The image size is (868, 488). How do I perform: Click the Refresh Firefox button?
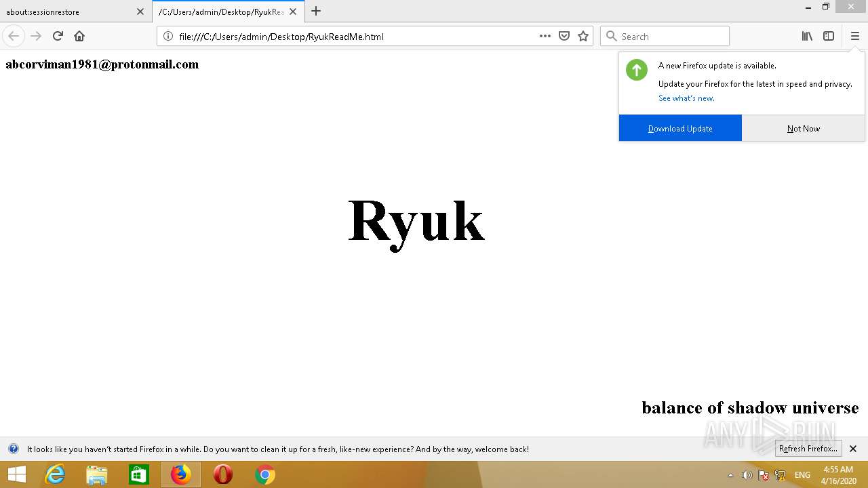(x=808, y=449)
